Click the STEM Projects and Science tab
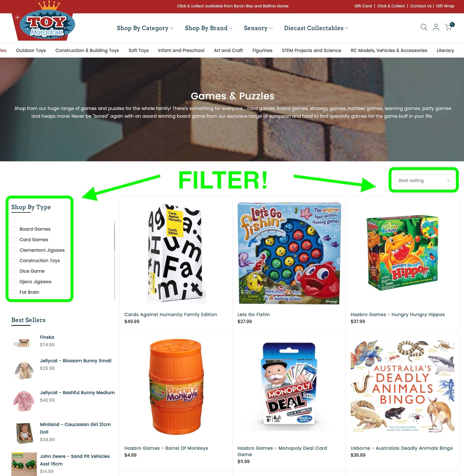464x476 pixels. coord(311,50)
